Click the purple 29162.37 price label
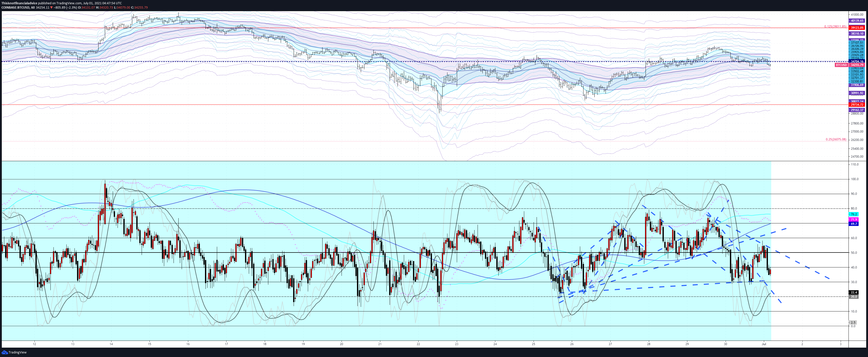The width and height of the screenshot is (868, 357). tap(857, 110)
